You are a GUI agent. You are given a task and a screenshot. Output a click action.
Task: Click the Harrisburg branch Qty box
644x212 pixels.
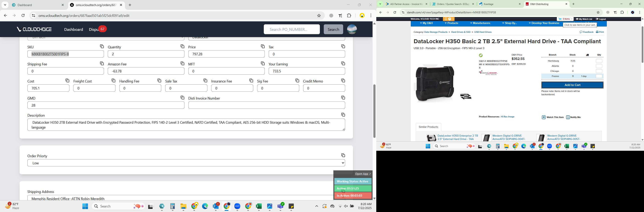tap(599, 61)
